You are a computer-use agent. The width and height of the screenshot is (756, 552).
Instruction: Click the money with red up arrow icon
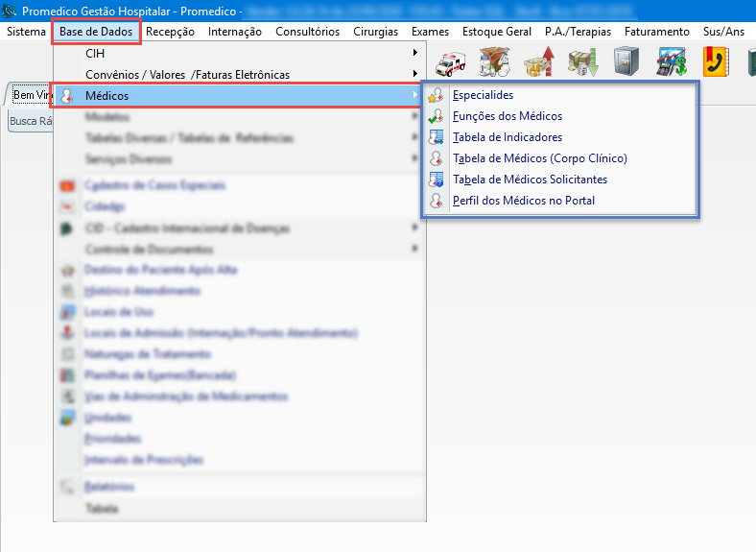coord(538,62)
